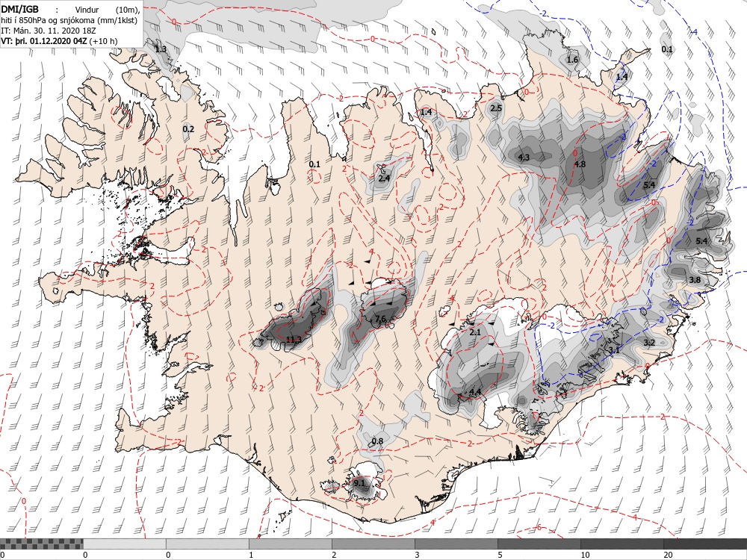
Task: Click the red 6 isotherm label
Action: click(x=539, y=528)
